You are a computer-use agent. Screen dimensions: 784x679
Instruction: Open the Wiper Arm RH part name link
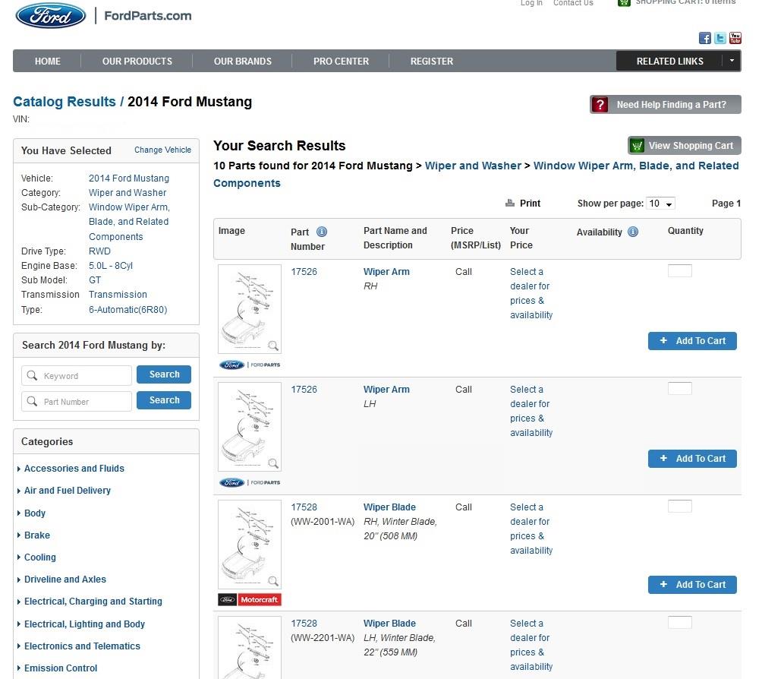click(x=386, y=272)
